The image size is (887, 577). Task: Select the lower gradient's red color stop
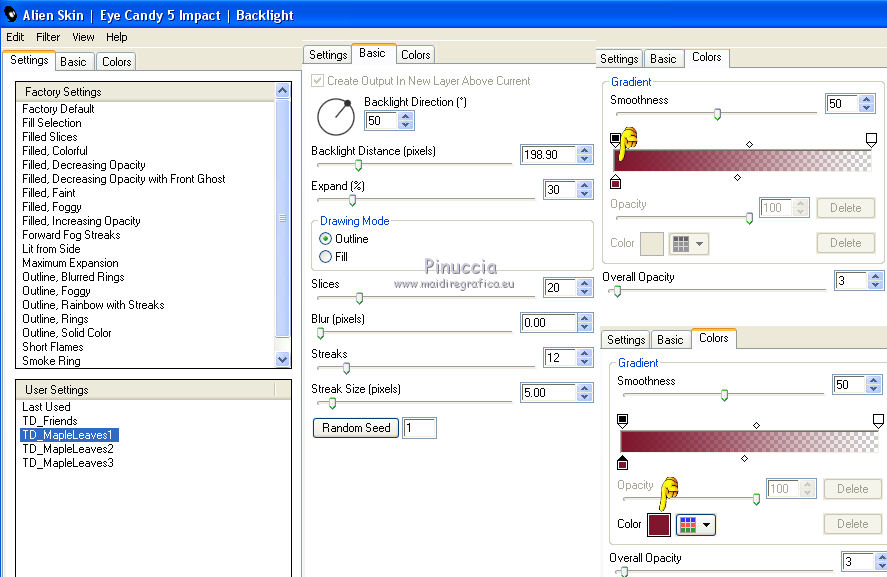pos(623,463)
